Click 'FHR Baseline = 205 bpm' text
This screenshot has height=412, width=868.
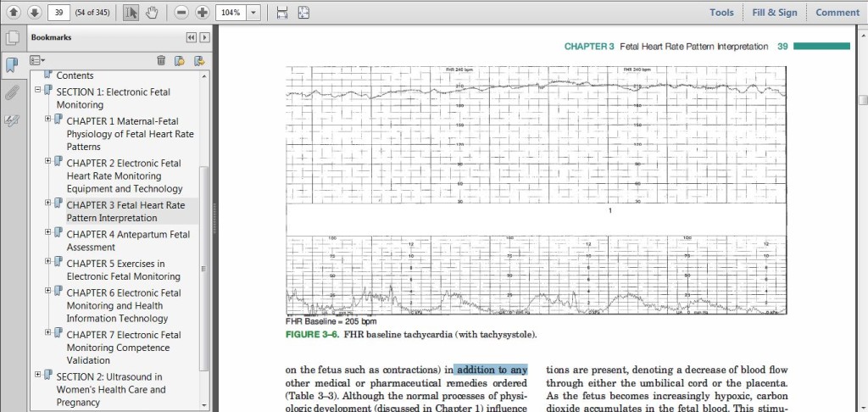tap(331, 321)
